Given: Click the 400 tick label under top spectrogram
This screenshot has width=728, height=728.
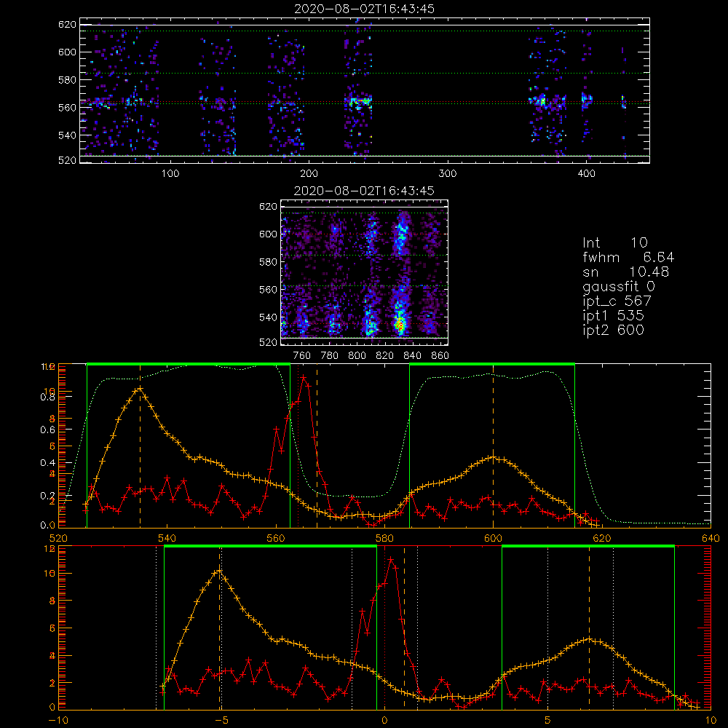Looking at the screenshot, I should pos(586,174).
